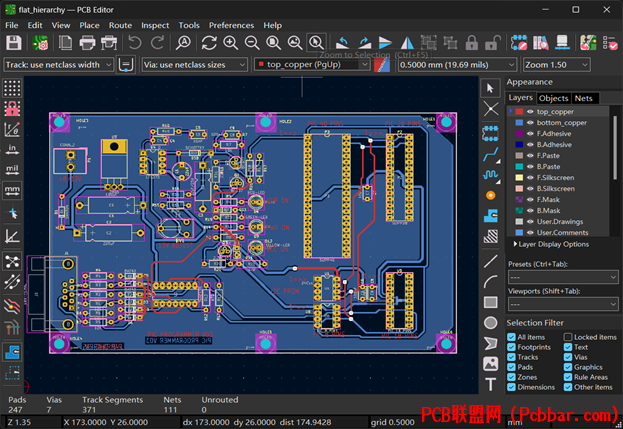This screenshot has width=623, height=429.
Task: Refresh the view
Action: click(x=209, y=43)
